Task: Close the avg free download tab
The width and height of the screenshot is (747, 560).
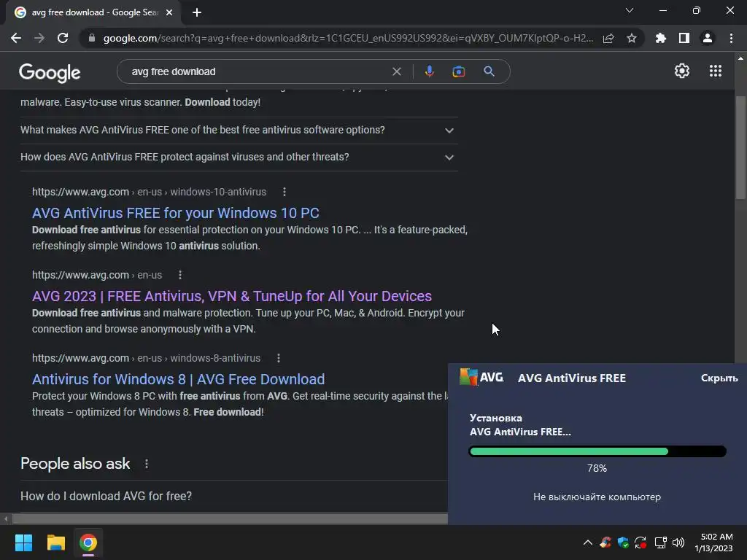Action: coord(169,12)
